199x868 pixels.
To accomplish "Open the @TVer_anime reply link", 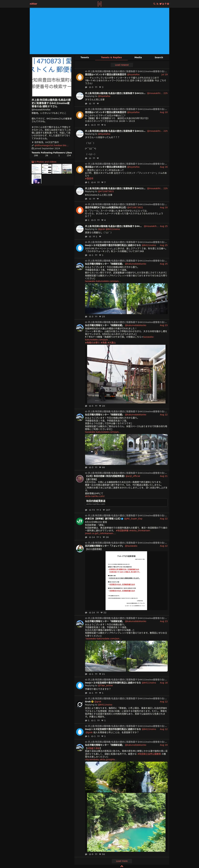I will coord(106,685).
